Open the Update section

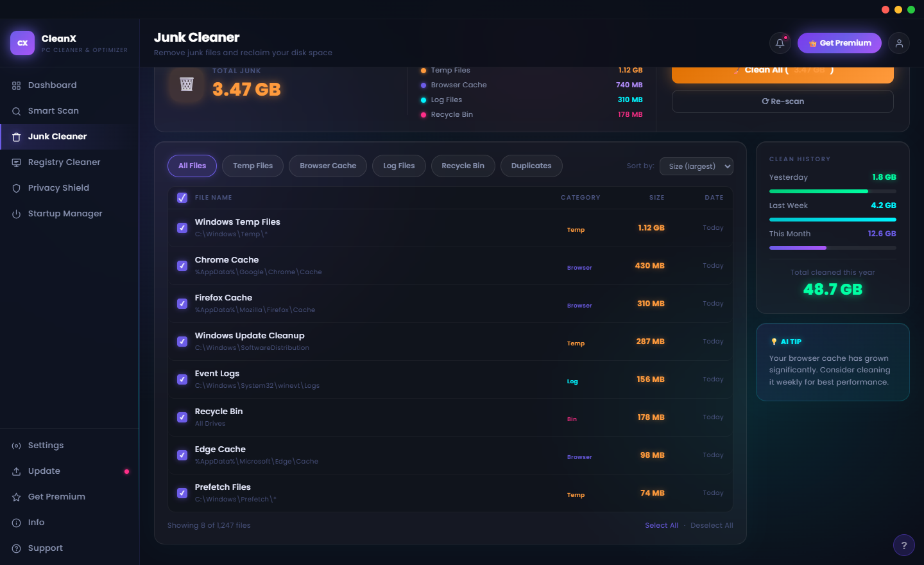(69, 471)
